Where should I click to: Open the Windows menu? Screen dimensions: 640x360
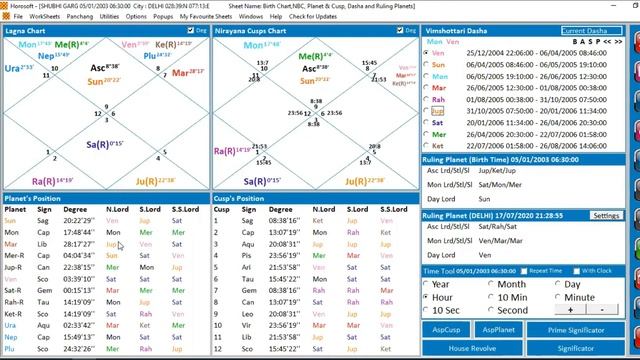pos(251,16)
